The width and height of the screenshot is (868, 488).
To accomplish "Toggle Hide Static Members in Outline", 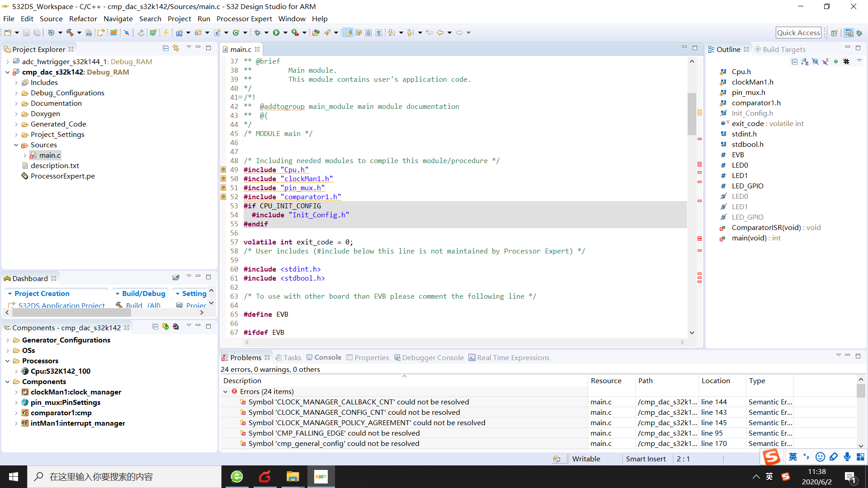I will click(x=826, y=61).
